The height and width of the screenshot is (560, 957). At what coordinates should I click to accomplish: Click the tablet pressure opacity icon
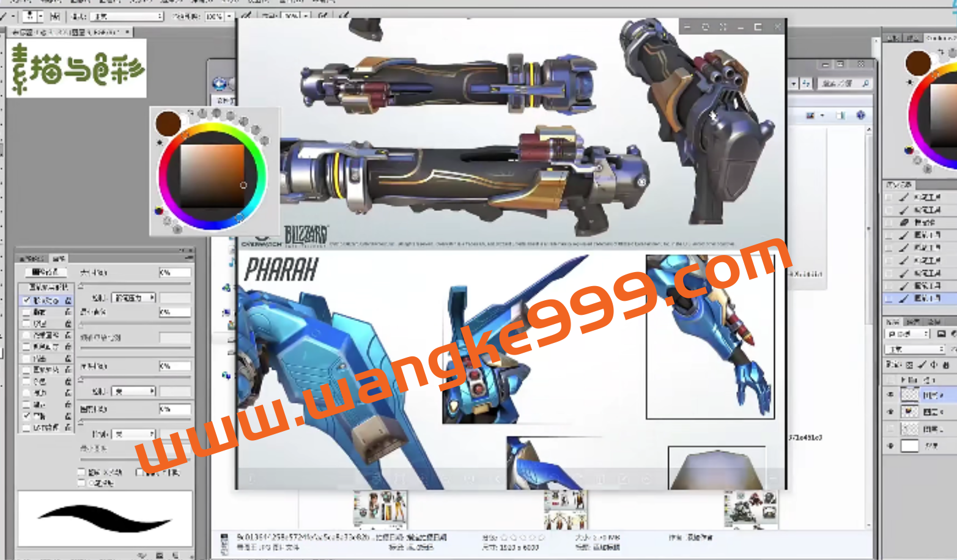246,16
